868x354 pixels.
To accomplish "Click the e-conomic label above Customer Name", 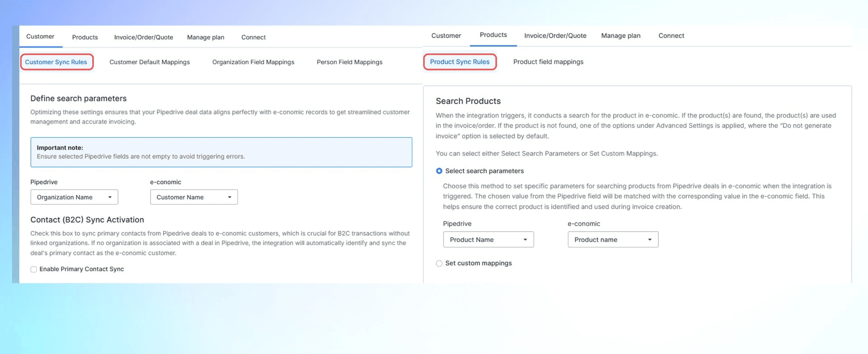I will tap(165, 182).
